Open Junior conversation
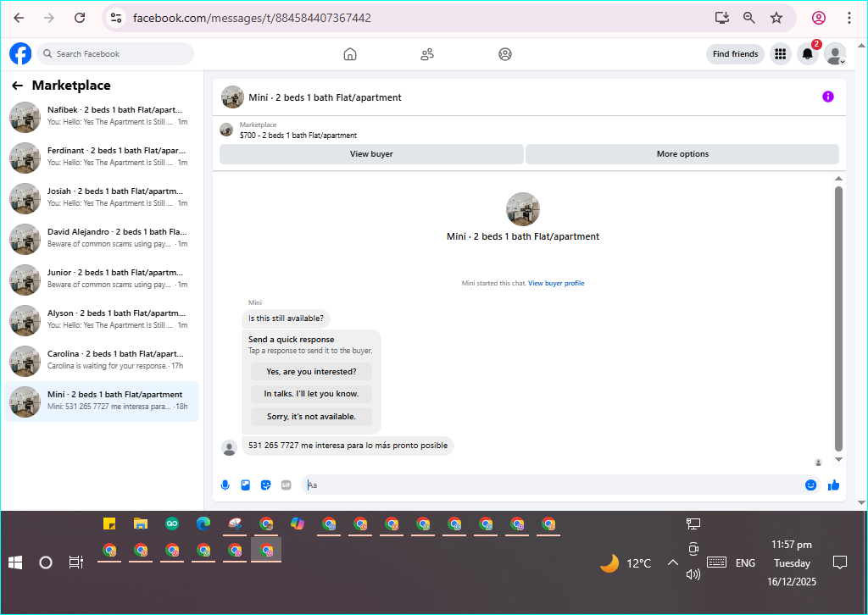 pyautogui.click(x=102, y=279)
